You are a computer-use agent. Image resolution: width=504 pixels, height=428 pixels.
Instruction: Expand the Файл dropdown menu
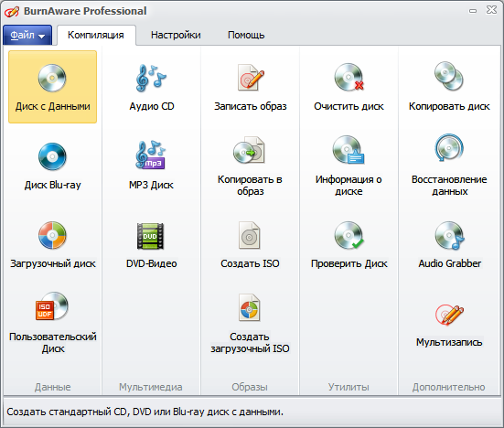(x=27, y=35)
